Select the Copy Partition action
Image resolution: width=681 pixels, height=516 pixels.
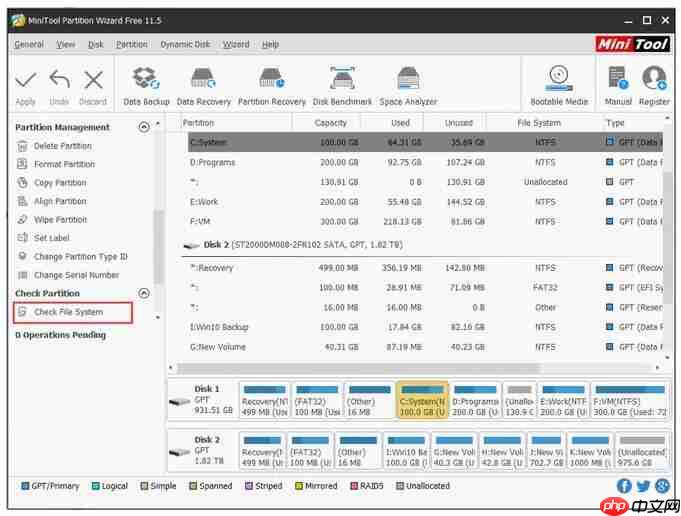[x=60, y=183]
